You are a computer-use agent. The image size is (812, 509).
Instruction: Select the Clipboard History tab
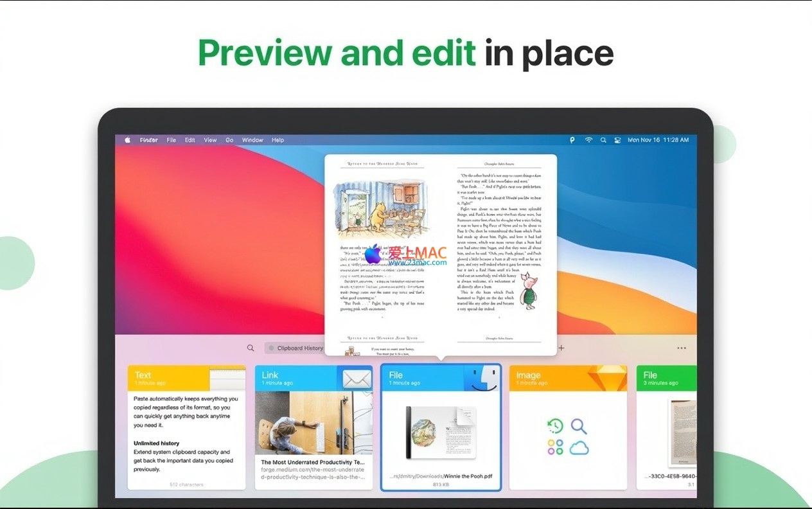[296, 348]
